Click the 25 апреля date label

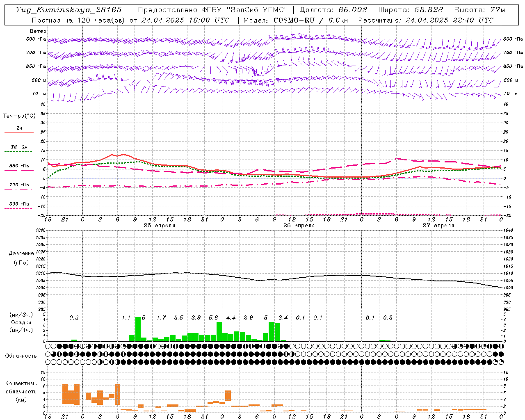(x=160, y=226)
